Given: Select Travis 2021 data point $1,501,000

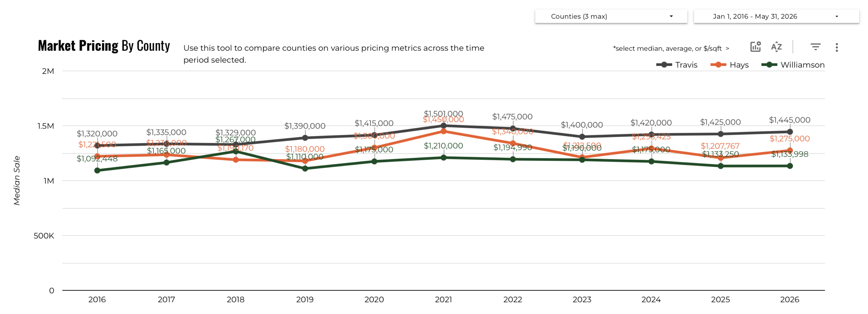Looking at the screenshot, I should (x=443, y=126).
